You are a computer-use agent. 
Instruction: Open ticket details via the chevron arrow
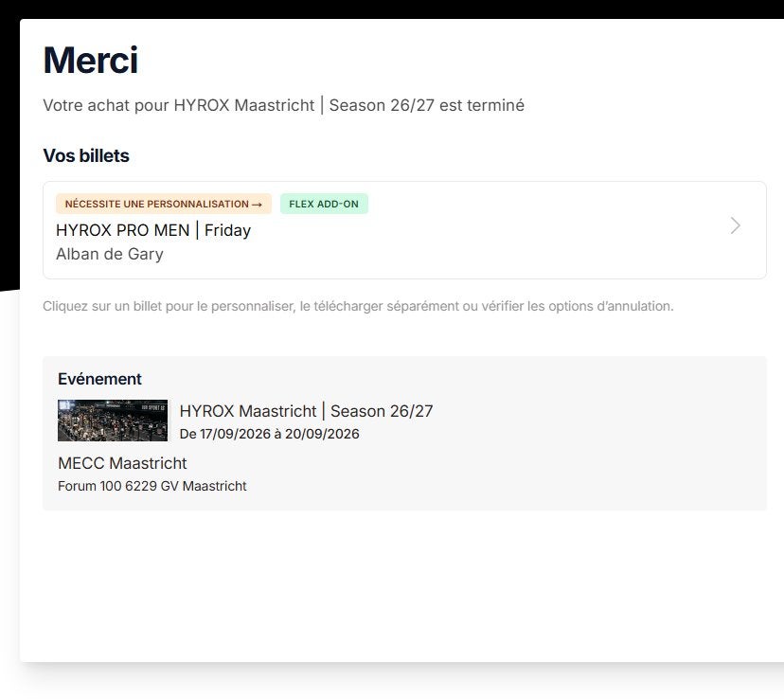click(x=735, y=226)
